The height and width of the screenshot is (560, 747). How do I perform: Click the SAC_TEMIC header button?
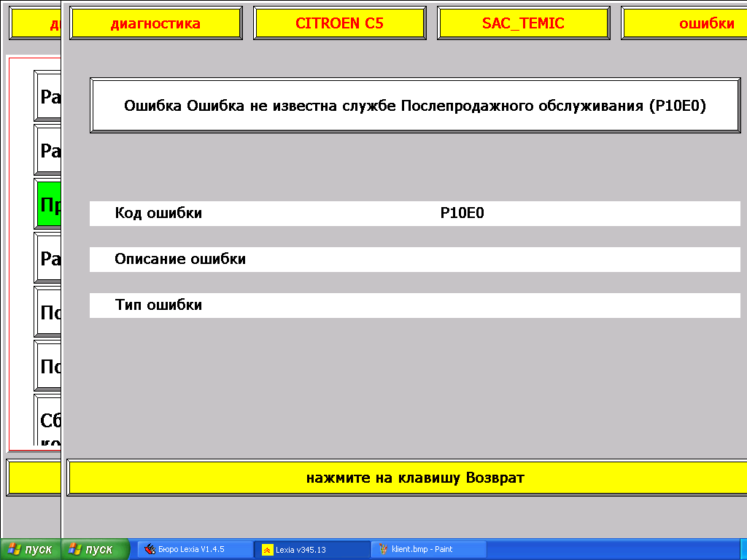pos(523,23)
